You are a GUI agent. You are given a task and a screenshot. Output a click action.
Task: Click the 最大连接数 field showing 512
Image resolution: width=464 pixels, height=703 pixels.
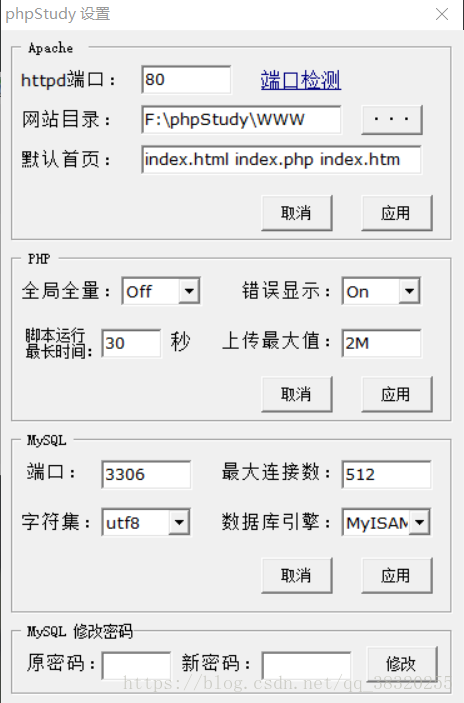coord(386,474)
